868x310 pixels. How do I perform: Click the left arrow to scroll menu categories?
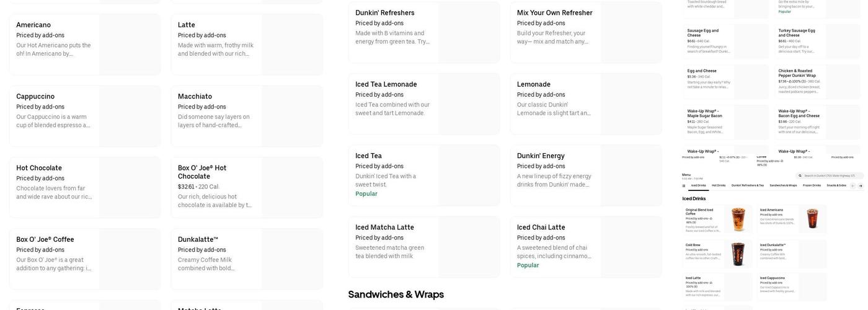tap(852, 185)
